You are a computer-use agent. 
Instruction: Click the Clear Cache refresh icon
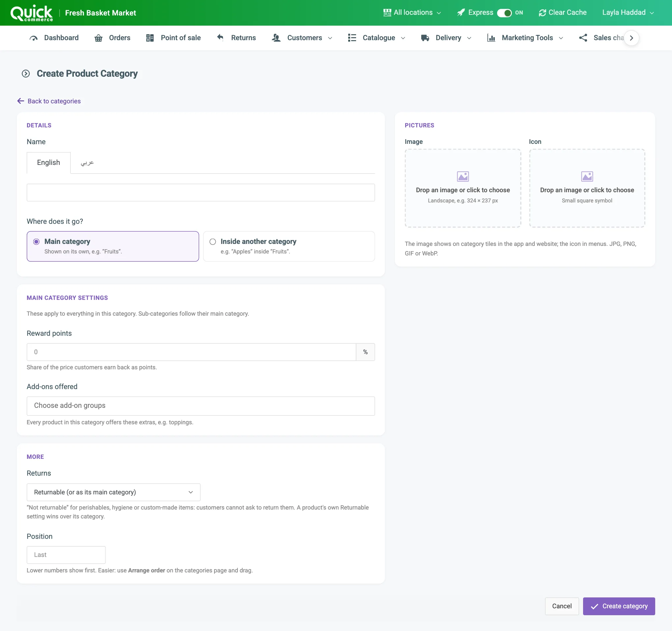click(x=542, y=13)
